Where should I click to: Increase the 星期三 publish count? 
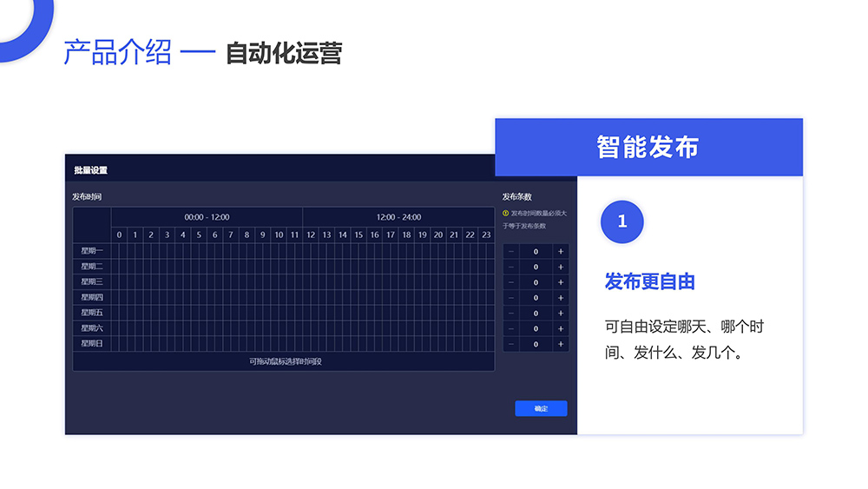coord(561,282)
